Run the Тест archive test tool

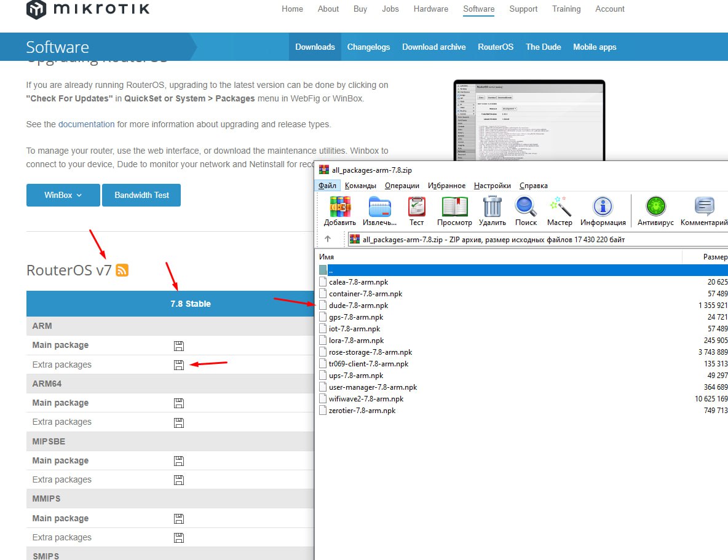point(416,207)
